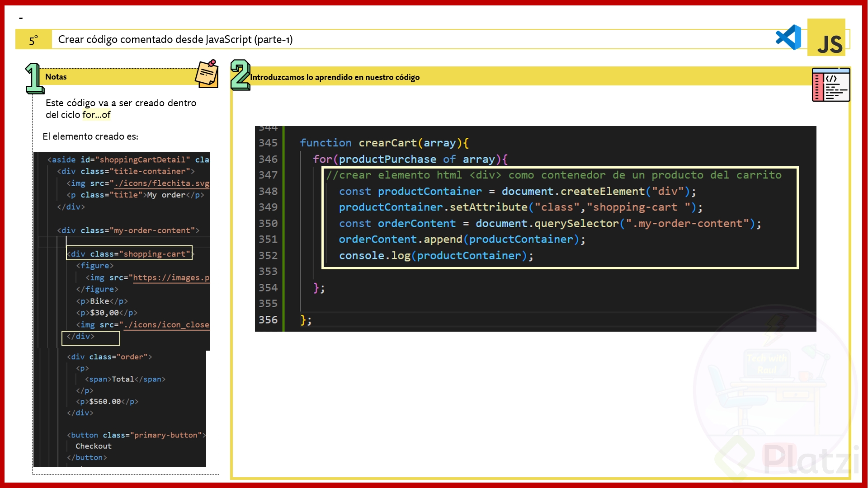Click the '<div class="shopping-cart">' line
Screen dimensions: 868x488
coord(130,254)
